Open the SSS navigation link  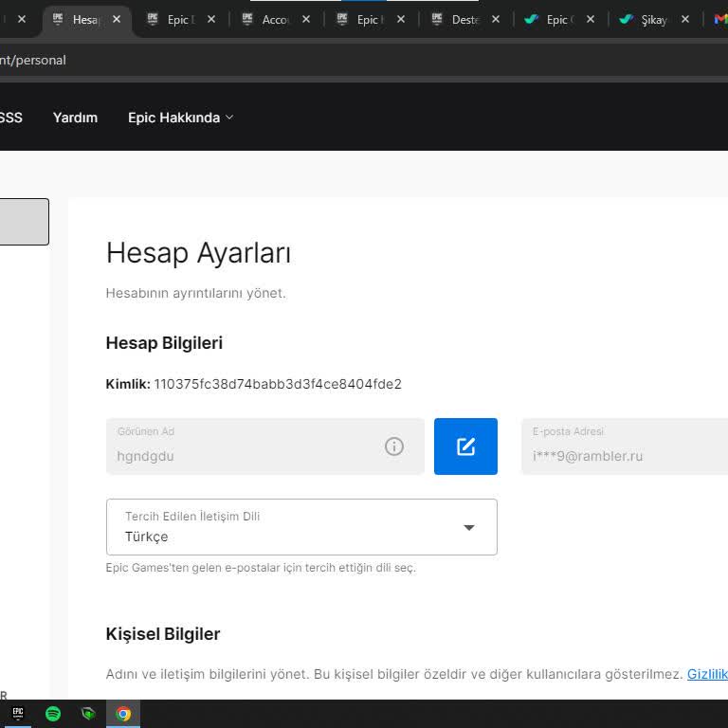10,118
